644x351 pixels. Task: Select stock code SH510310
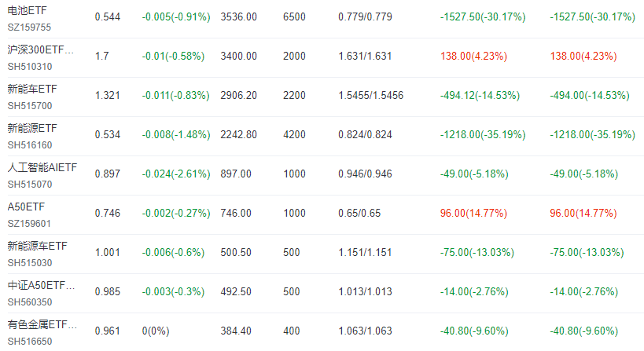pyautogui.click(x=30, y=67)
